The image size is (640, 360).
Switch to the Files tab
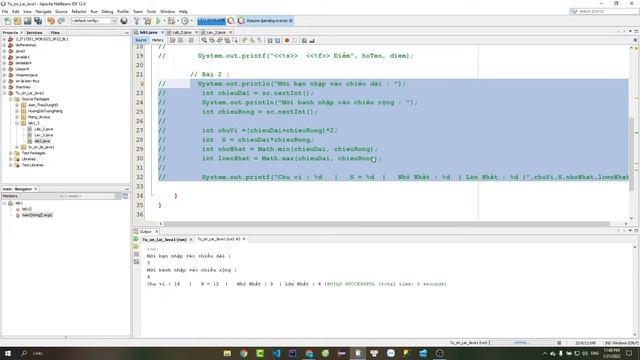[x=55, y=32]
